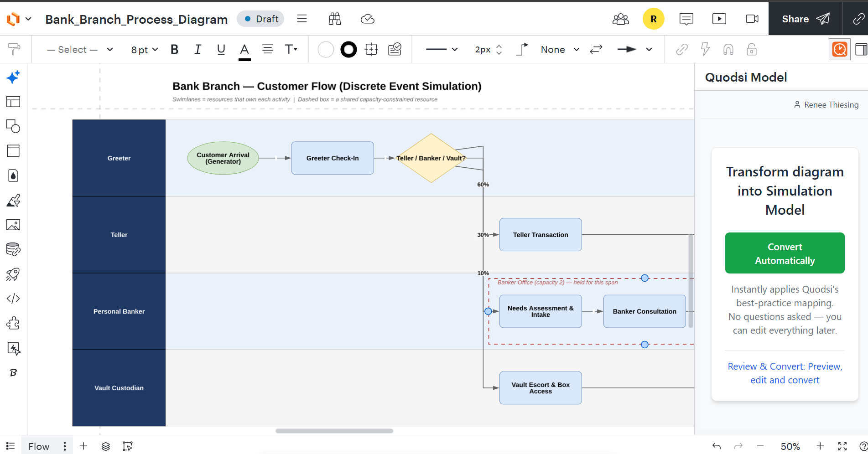The width and height of the screenshot is (868, 454).
Task: Toggle the orange Quodsi panel icon
Action: pyautogui.click(x=840, y=49)
